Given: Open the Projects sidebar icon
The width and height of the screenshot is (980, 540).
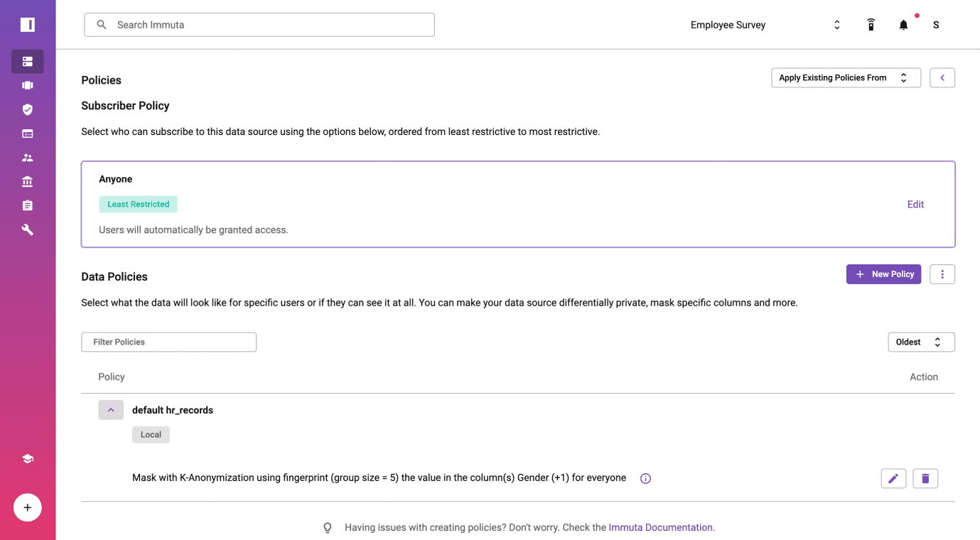Looking at the screenshot, I should click(28, 85).
